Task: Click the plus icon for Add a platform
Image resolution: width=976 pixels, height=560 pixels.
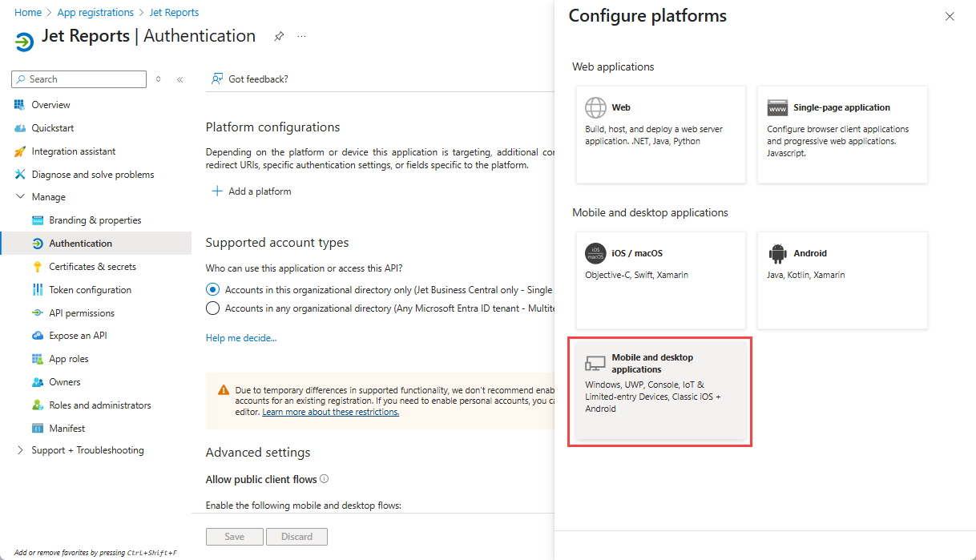Action: coord(216,191)
